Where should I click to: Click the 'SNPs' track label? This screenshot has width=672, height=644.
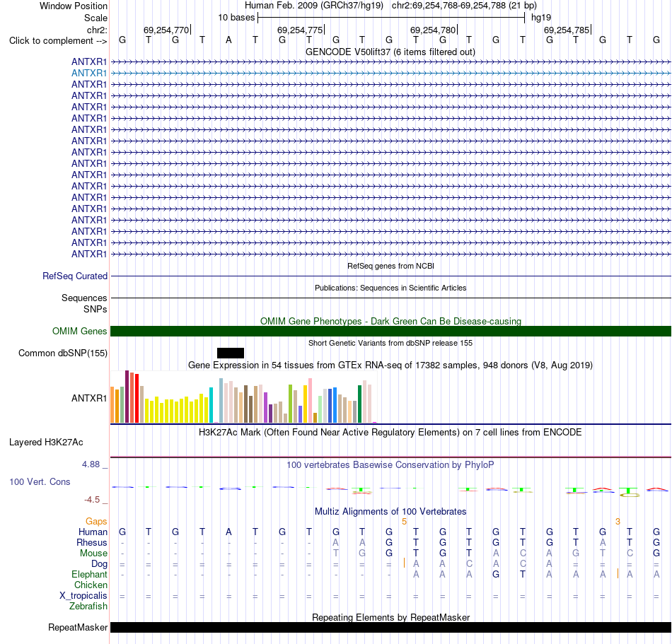[x=95, y=309]
